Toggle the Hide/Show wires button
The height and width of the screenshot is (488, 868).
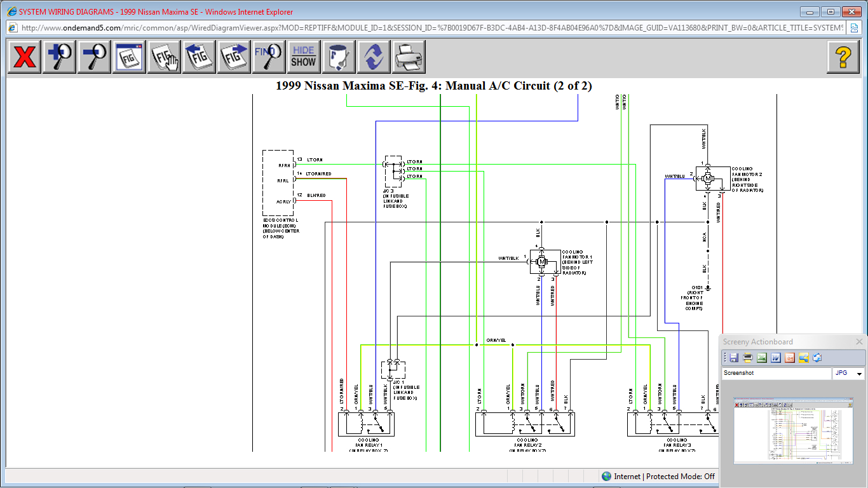coord(303,57)
